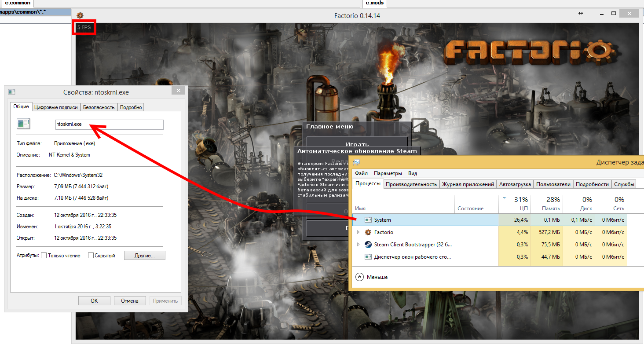Click the Factorio process gear icon
644x344 pixels.
point(368,232)
